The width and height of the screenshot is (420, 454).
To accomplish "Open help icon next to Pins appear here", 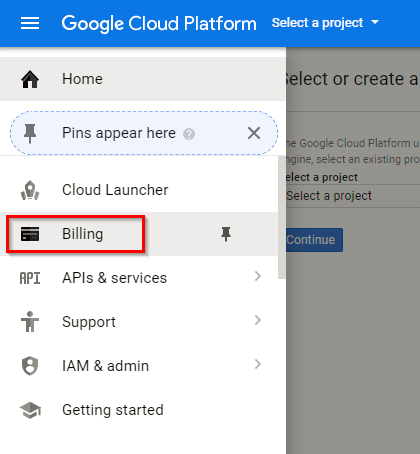I will (189, 134).
